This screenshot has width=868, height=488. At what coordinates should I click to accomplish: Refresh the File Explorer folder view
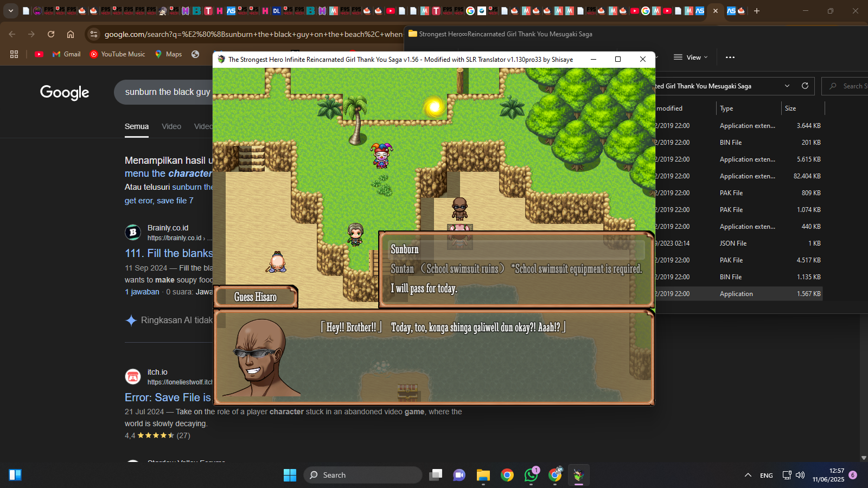pos(805,86)
